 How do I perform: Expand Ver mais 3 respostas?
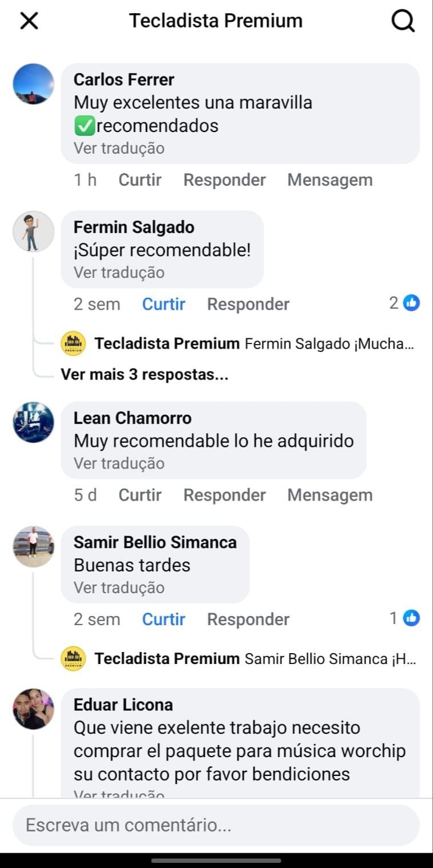click(145, 375)
